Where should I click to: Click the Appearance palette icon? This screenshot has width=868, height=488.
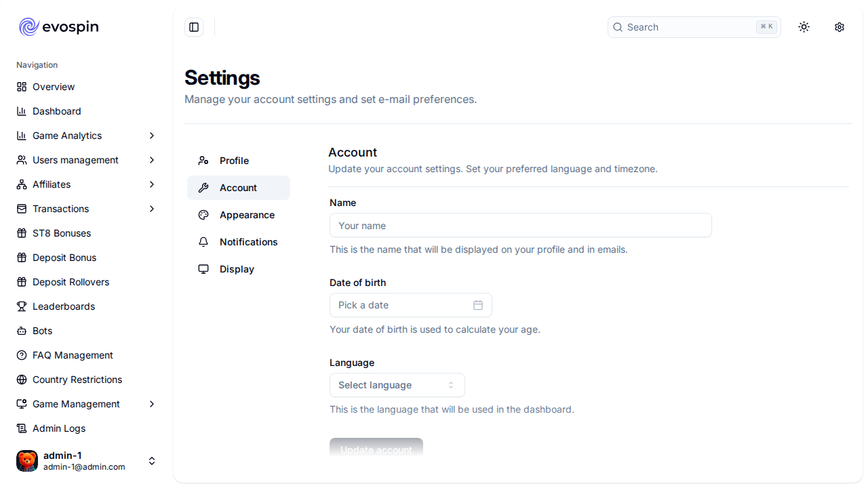203,215
